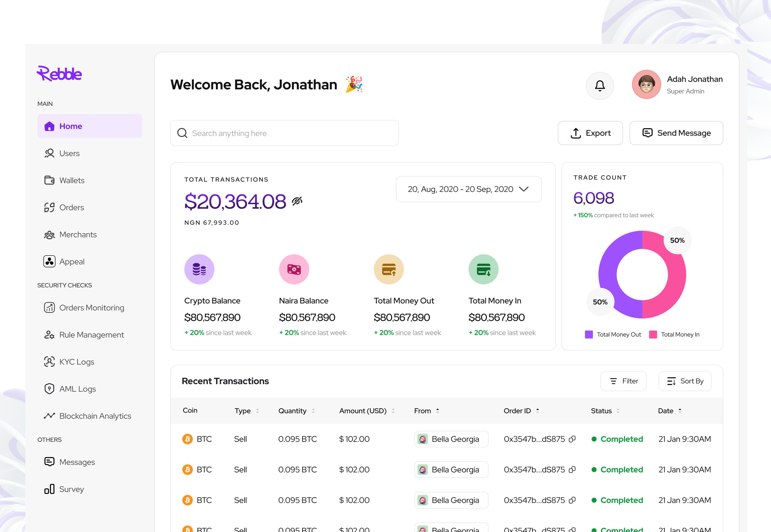Click Adah Jonathan's profile avatar

646,84
